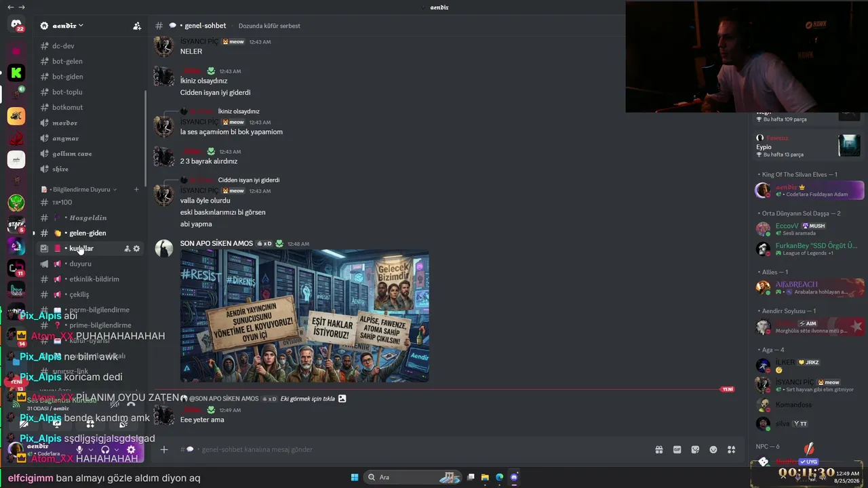Open Komandoss member profile
The height and width of the screenshot is (488, 868).
[x=810, y=405]
